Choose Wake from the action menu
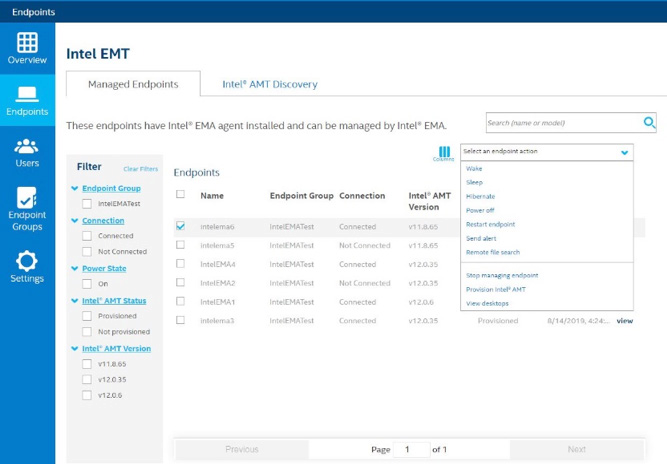This screenshot has width=667, height=464. [x=474, y=168]
